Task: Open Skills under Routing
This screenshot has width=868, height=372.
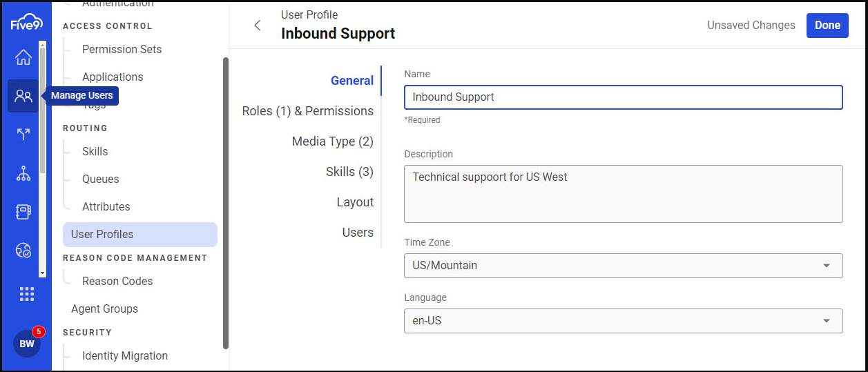Action: 95,152
